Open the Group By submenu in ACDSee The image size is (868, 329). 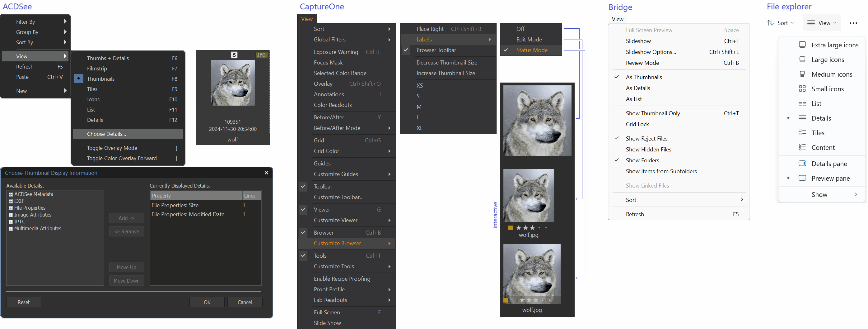click(35, 32)
